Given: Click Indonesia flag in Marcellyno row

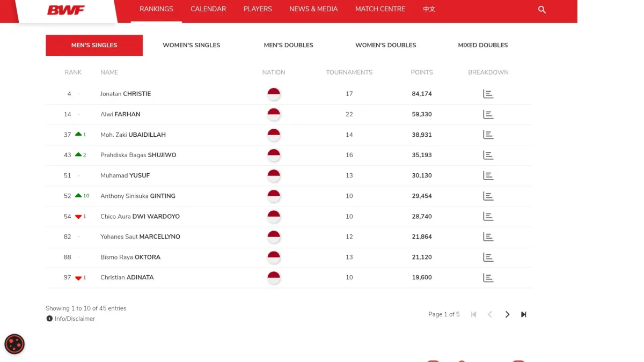Looking at the screenshot, I should tap(274, 237).
